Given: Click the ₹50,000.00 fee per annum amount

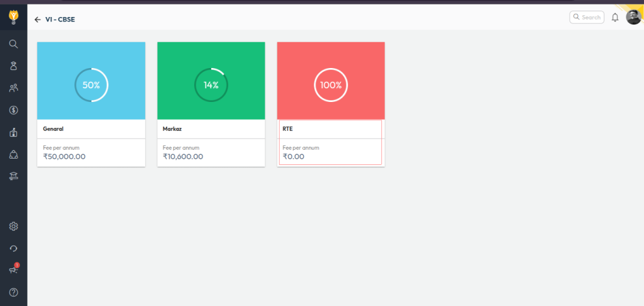Looking at the screenshot, I should point(64,156).
